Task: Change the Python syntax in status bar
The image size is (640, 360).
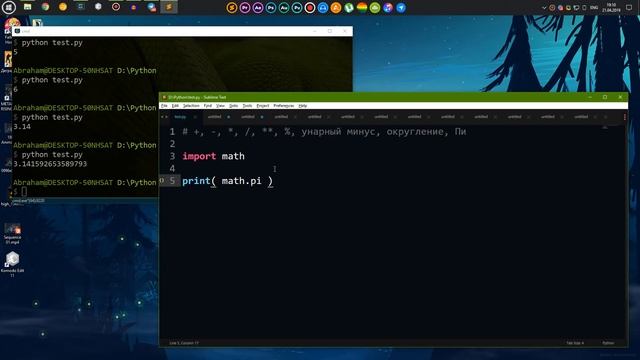Action: click(608, 343)
